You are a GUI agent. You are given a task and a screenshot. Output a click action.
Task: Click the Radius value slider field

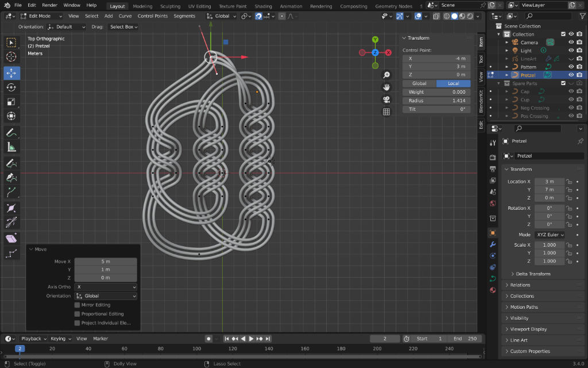click(x=436, y=101)
